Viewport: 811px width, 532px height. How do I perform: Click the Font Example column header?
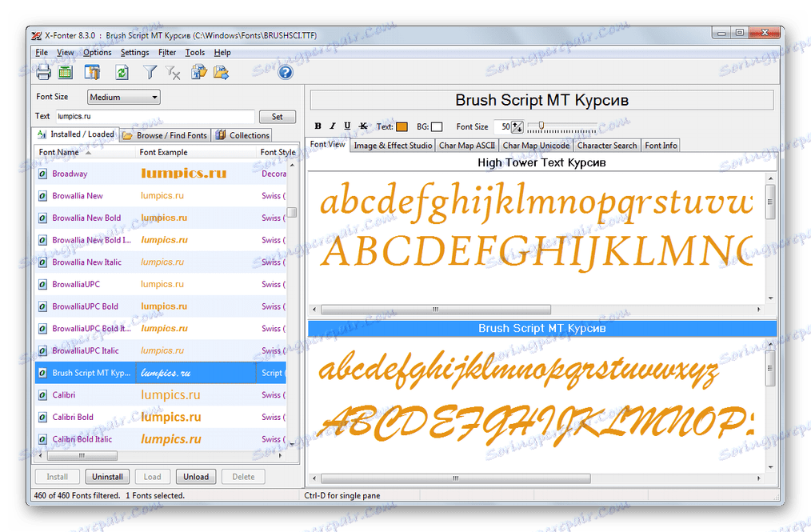coord(196,152)
